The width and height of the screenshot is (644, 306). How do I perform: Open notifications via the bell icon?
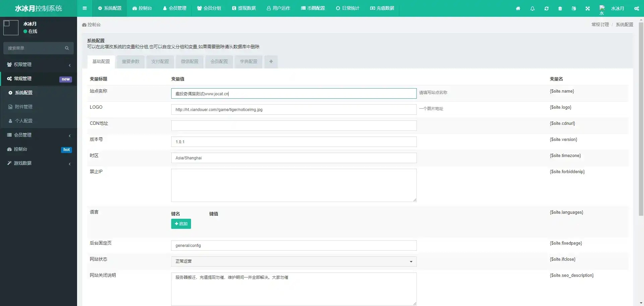pyautogui.click(x=532, y=8)
